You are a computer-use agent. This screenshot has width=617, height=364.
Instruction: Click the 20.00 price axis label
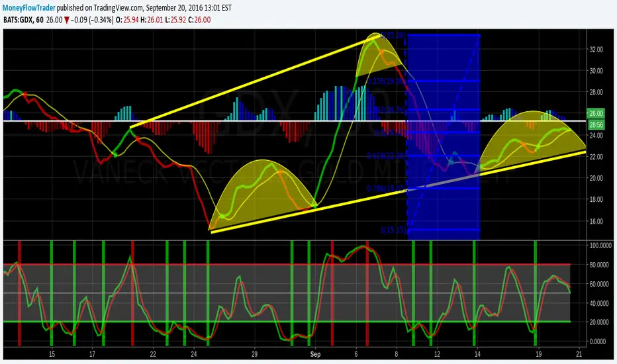click(x=596, y=178)
